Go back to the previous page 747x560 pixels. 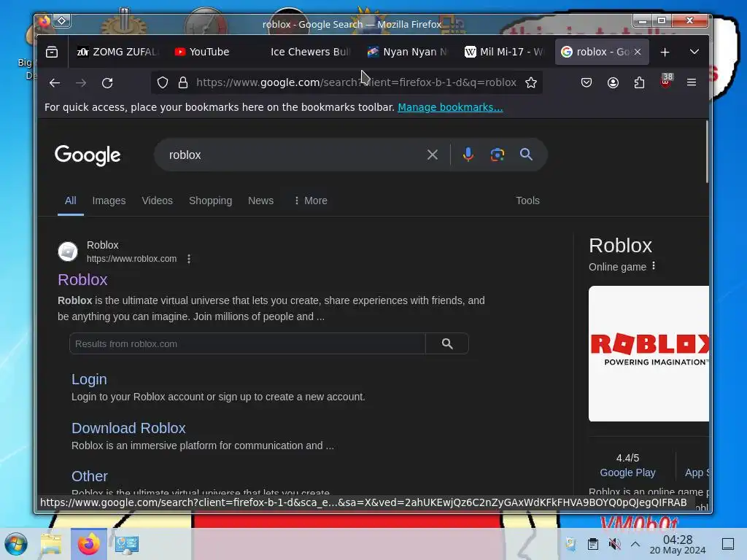pyautogui.click(x=55, y=83)
